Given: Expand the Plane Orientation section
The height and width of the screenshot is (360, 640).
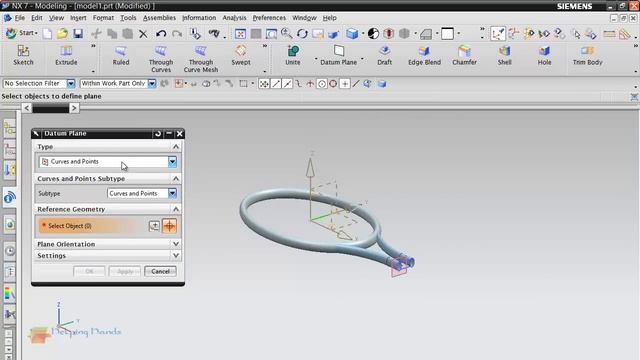Looking at the screenshot, I should [x=108, y=244].
